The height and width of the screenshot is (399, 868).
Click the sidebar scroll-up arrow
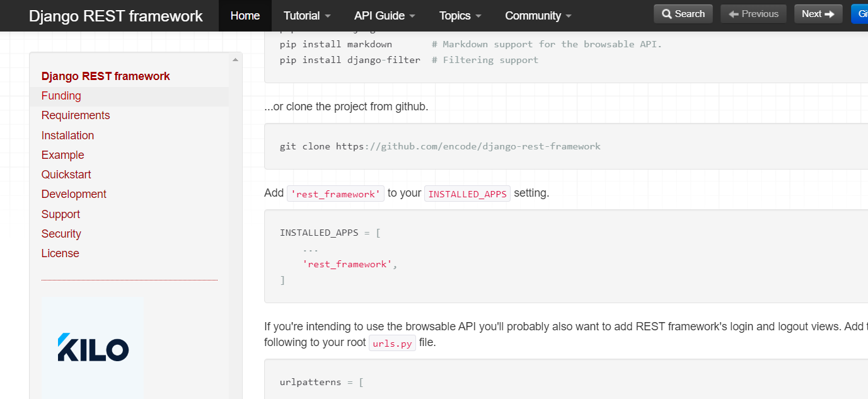[236, 60]
